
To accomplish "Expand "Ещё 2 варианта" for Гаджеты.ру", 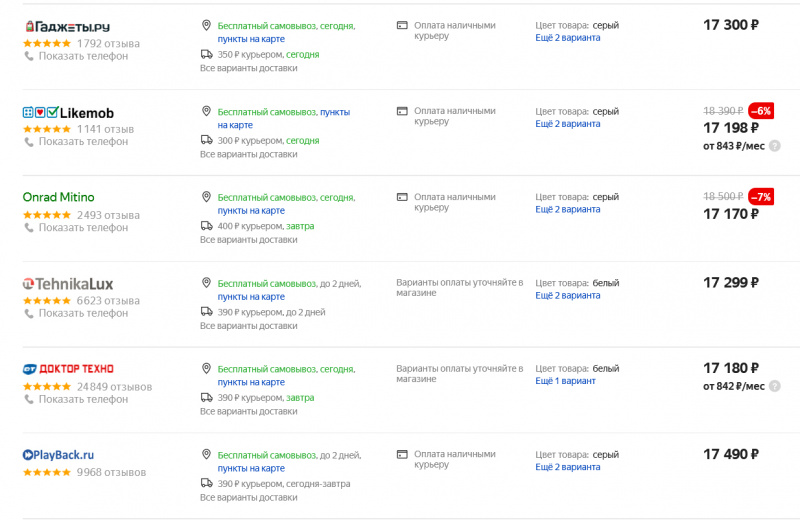I will pos(567,38).
